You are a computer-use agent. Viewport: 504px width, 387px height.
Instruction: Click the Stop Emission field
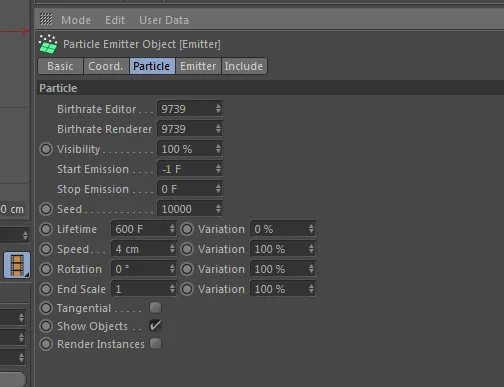(x=190, y=189)
